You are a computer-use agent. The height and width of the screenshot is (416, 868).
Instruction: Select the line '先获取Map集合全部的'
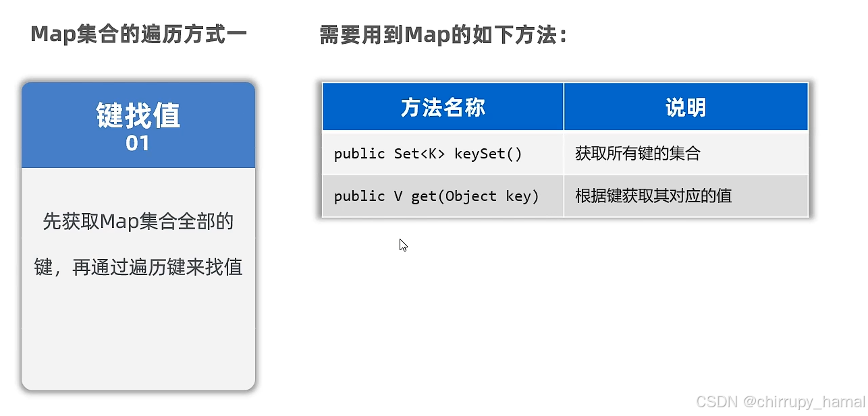point(138,221)
